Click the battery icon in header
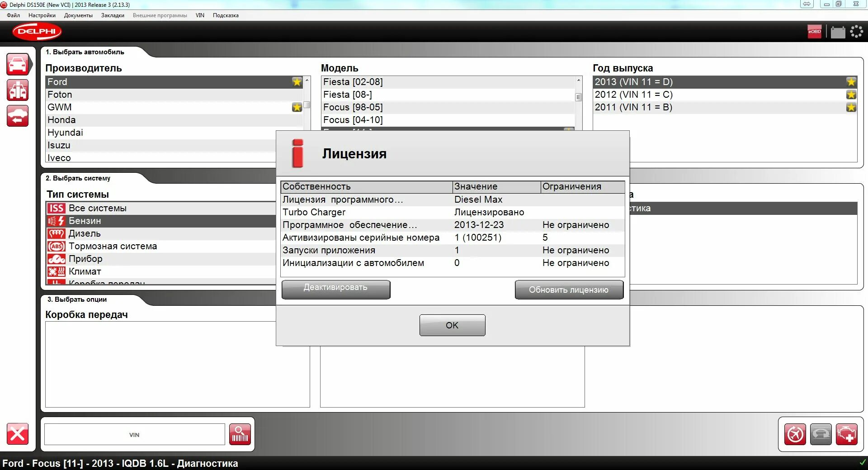868x470 pixels. [838, 32]
